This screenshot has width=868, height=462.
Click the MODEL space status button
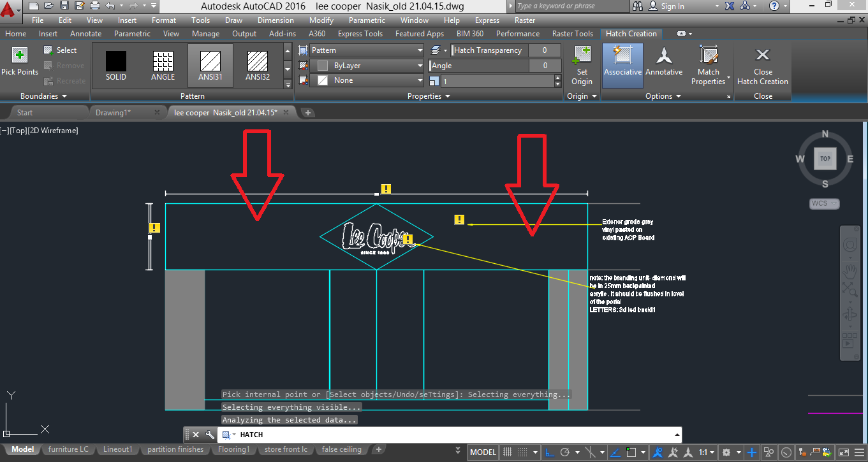pos(483,452)
